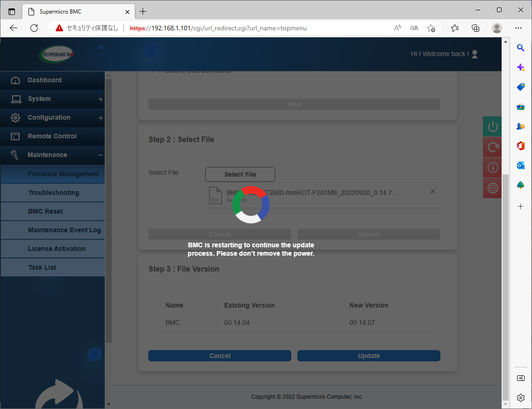Click the Edge sidebar search icon
Image resolution: width=532 pixels, height=409 pixels.
coord(521,48)
